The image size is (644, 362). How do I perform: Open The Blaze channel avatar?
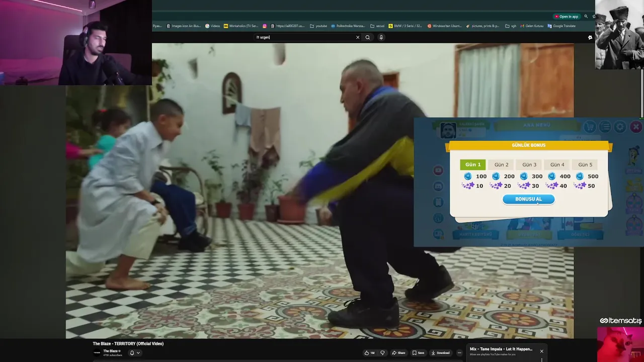[97, 352]
